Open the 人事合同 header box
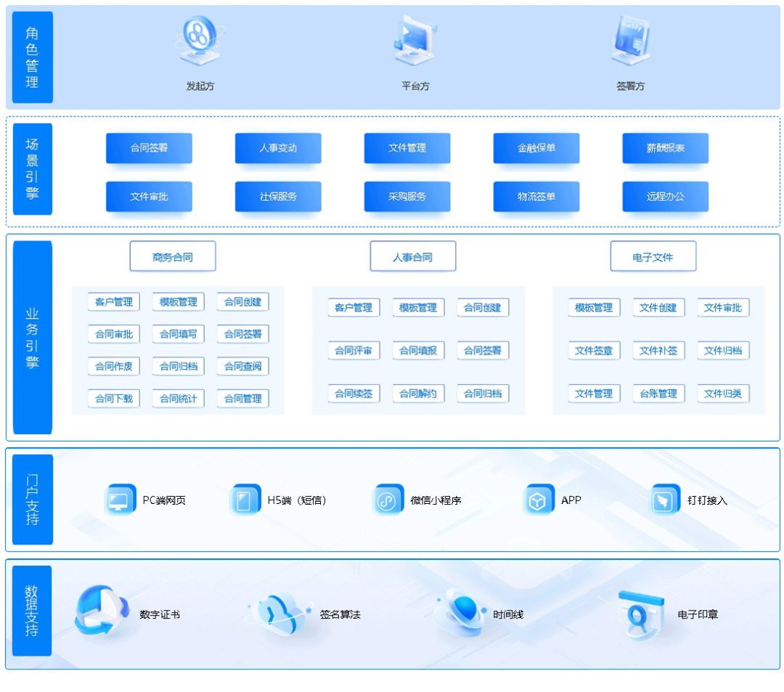The image size is (784, 692). click(412, 256)
